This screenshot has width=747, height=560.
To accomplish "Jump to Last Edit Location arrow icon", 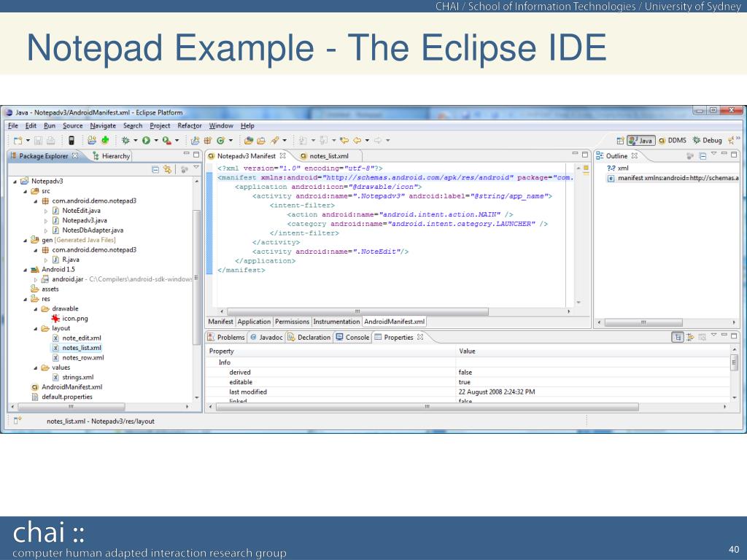I will click(x=344, y=141).
